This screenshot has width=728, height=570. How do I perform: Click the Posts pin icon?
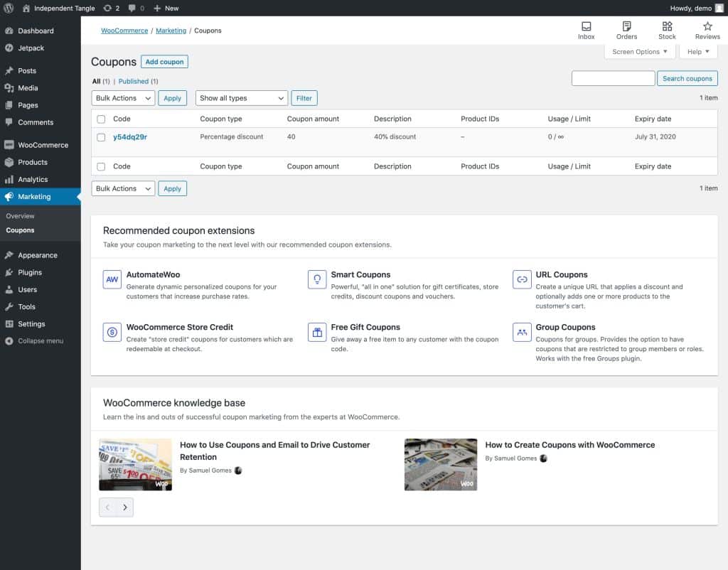point(9,70)
